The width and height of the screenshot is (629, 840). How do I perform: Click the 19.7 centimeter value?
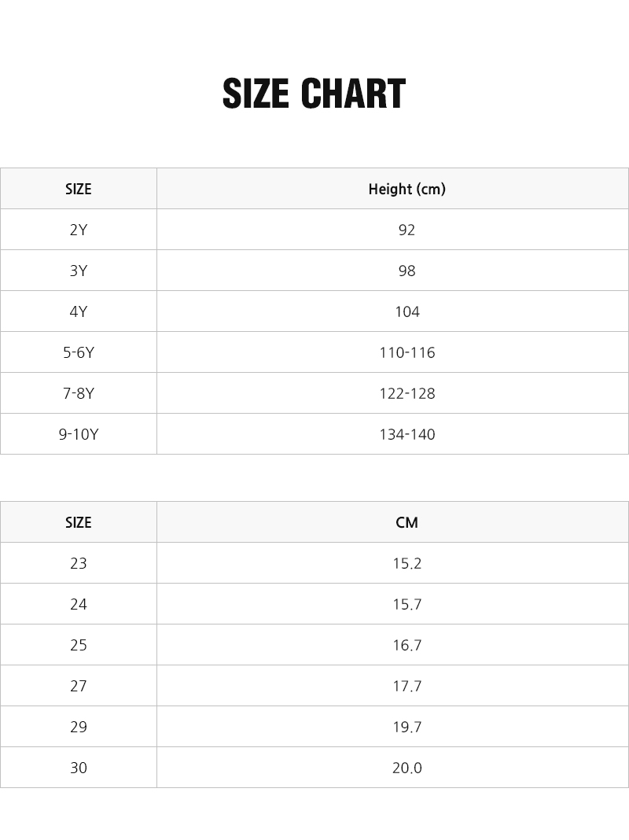pyautogui.click(x=406, y=727)
